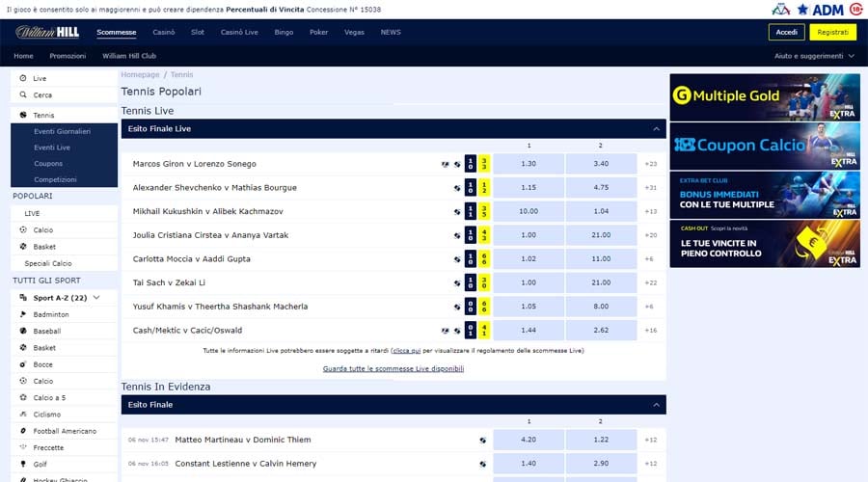
Task: Click the 'clicca qui' regulations link
Action: coord(407,351)
